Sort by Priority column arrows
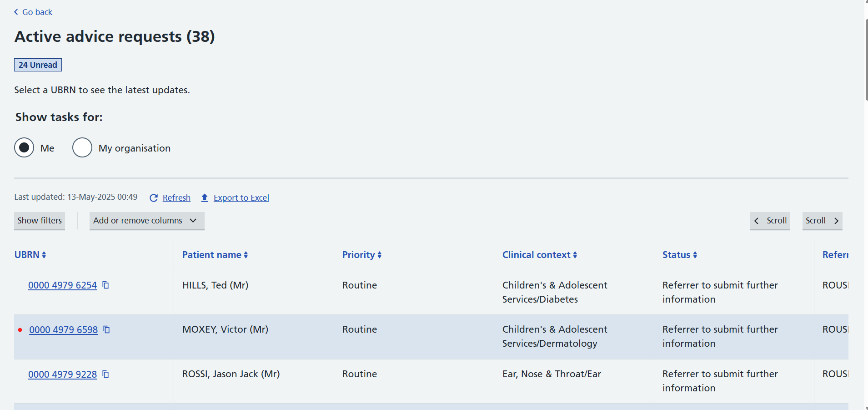Image resolution: width=868 pixels, height=410 pixels. point(380,255)
